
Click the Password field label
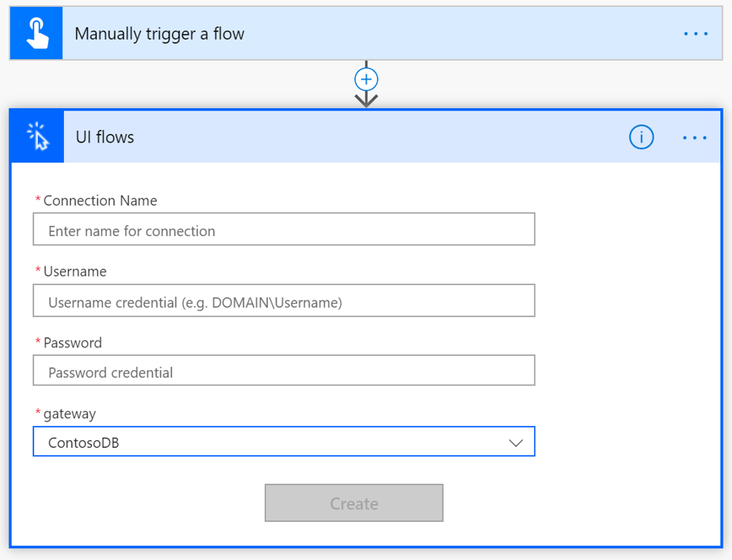(x=72, y=343)
